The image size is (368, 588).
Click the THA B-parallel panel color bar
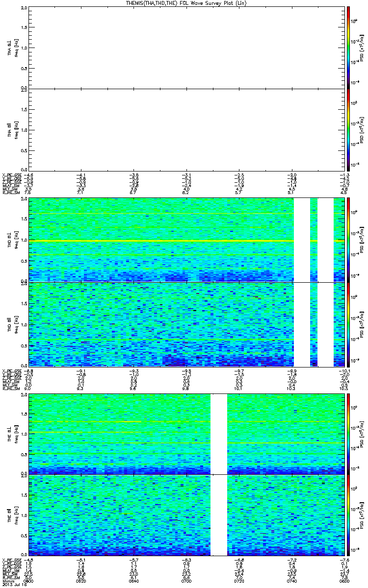click(348, 129)
